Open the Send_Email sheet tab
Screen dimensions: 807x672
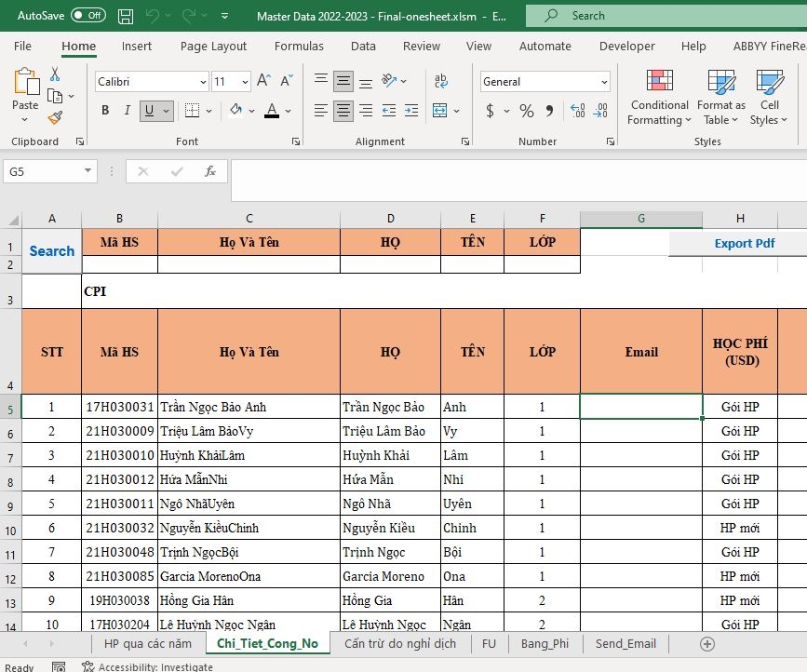pyautogui.click(x=625, y=644)
